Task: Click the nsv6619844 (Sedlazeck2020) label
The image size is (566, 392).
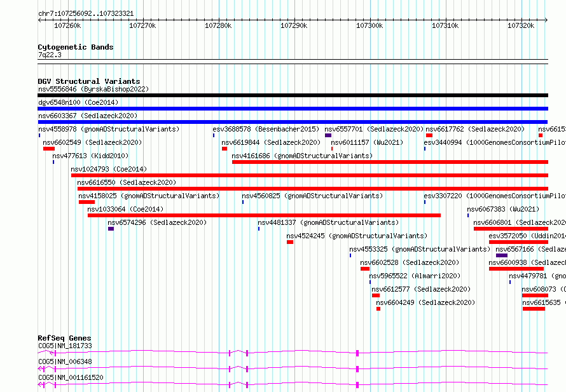Action: (271, 142)
